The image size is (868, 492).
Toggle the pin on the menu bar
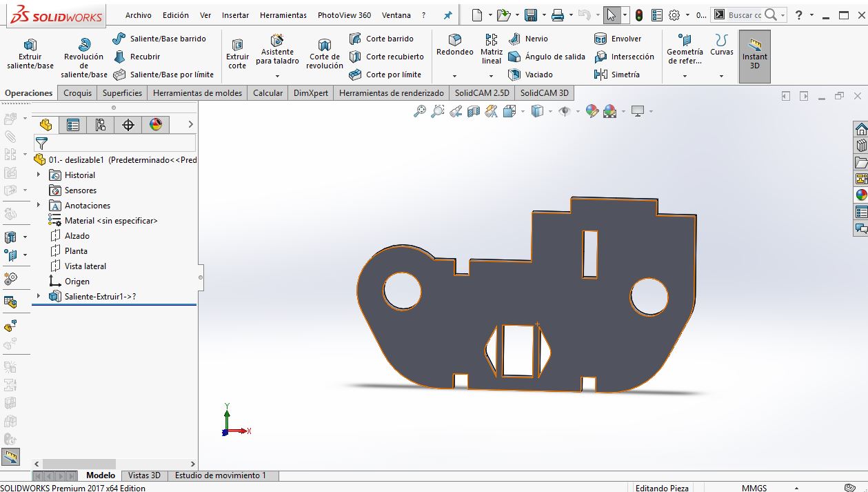(448, 15)
